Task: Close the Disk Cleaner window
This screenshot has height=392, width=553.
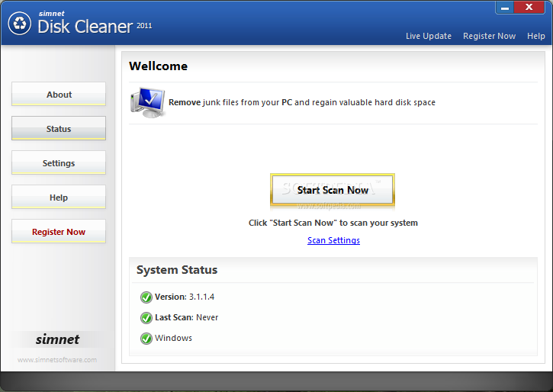Action: click(529, 8)
